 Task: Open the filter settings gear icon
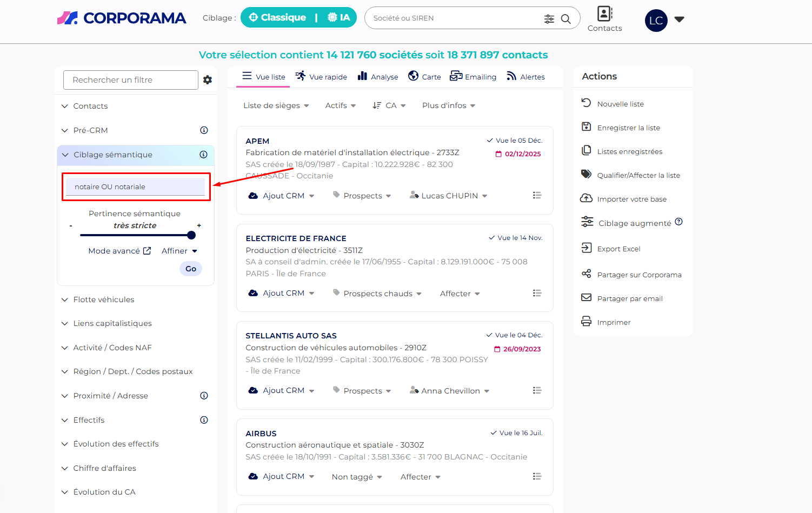pyautogui.click(x=208, y=80)
